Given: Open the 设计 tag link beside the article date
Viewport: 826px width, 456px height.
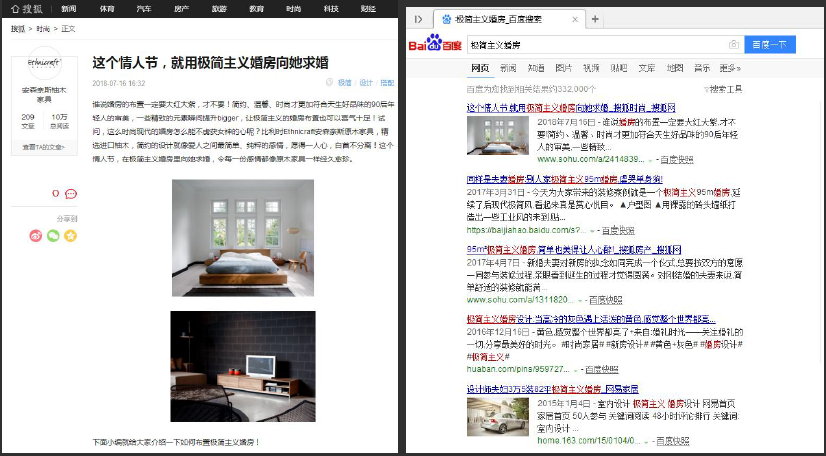Looking at the screenshot, I should pyautogui.click(x=366, y=83).
